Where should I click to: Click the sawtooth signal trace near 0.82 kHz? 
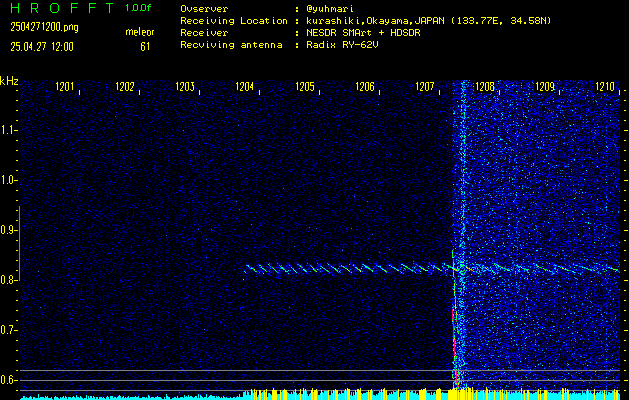pos(431,269)
